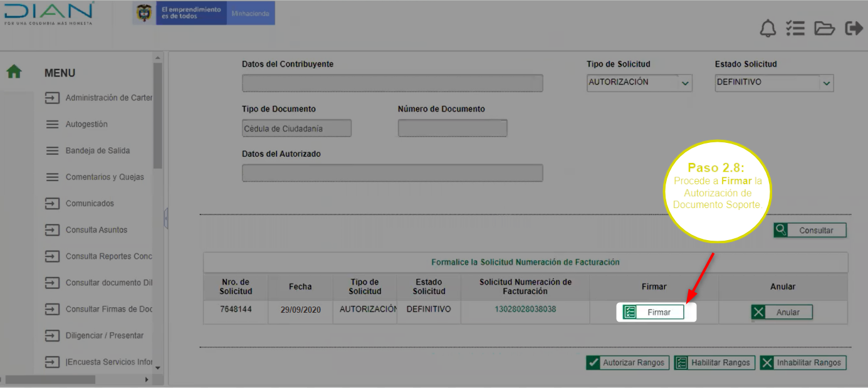
Task: Click the menu's horizontal scrollbar
Action: click(x=50, y=379)
